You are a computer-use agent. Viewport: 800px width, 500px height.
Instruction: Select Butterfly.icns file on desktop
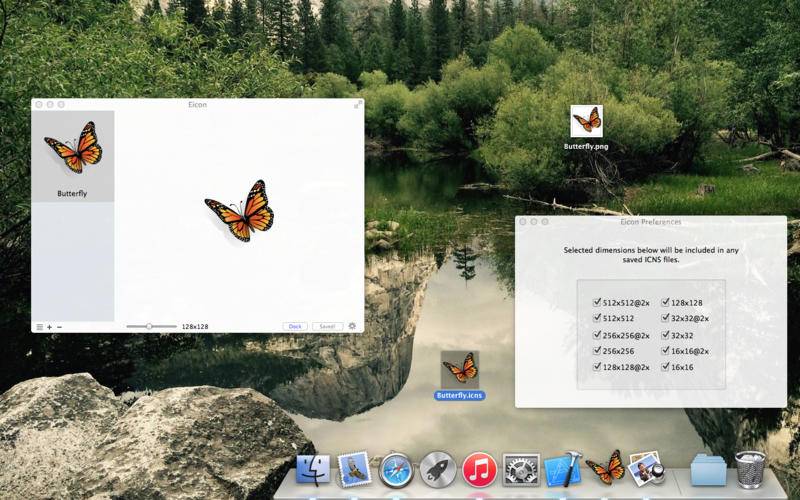pos(460,376)
